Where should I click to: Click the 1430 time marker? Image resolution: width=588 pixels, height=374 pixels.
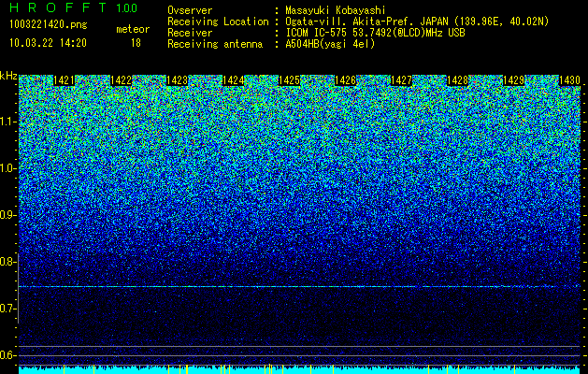[569, 80]
